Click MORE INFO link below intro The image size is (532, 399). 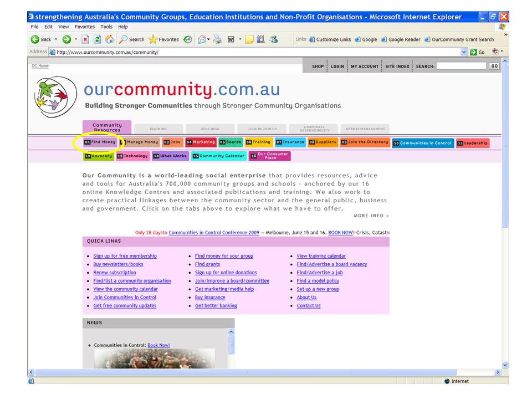[x=371, y=216]
